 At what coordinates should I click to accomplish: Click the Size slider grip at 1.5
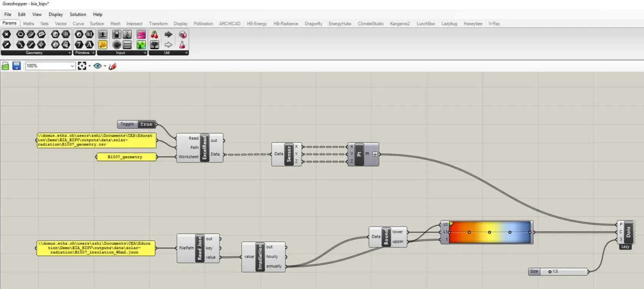click(x=550, y=272)
